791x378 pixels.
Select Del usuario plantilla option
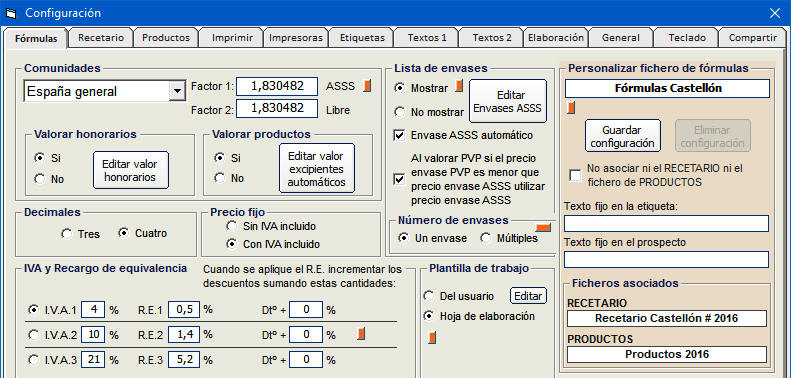pyautogui.click(x=428, y=296)
